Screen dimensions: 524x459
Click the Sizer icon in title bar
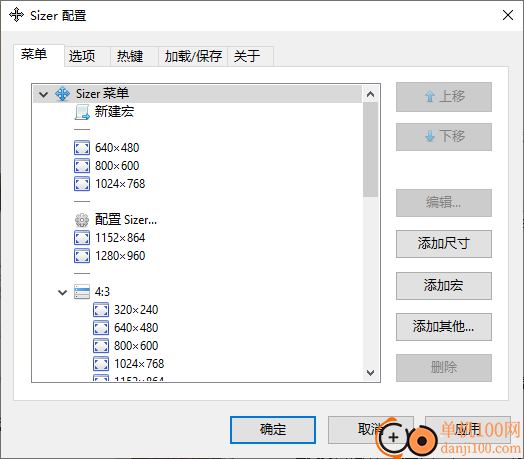click(16, 15)
